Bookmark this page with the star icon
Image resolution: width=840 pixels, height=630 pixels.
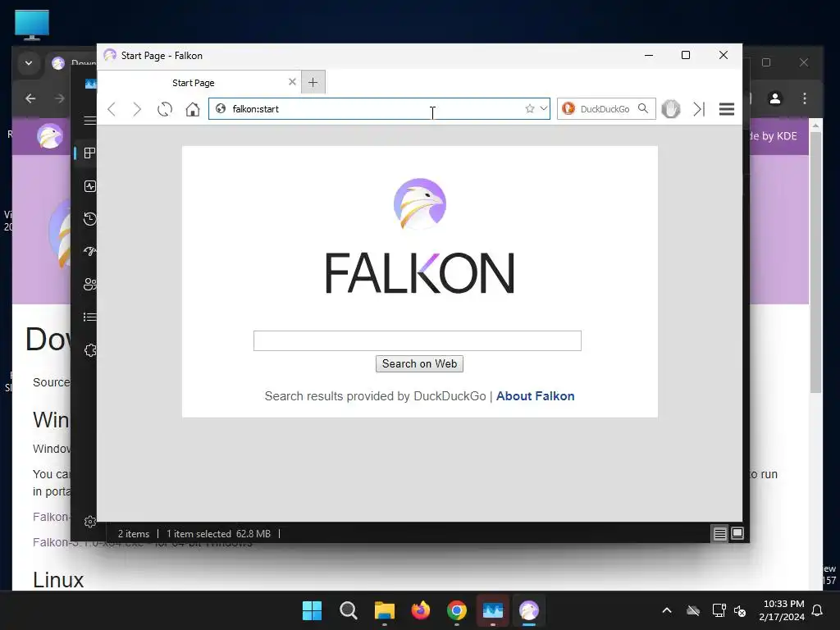point(530,109)
